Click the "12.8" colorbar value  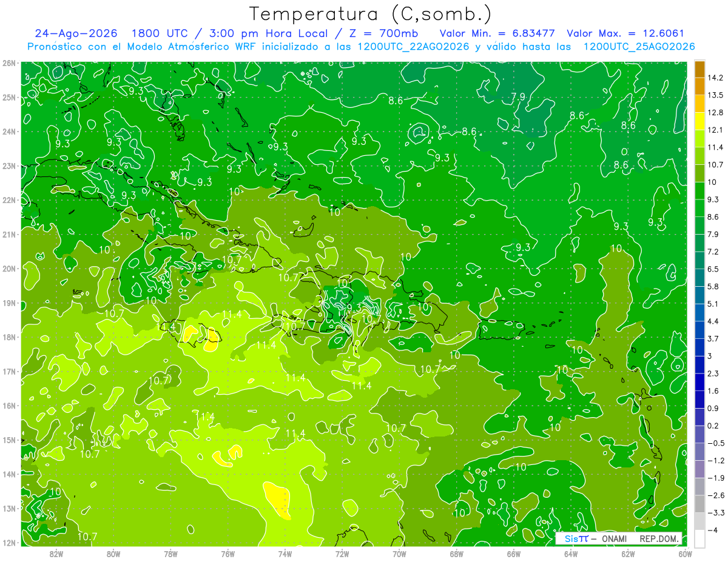click(x=716, y=113)
